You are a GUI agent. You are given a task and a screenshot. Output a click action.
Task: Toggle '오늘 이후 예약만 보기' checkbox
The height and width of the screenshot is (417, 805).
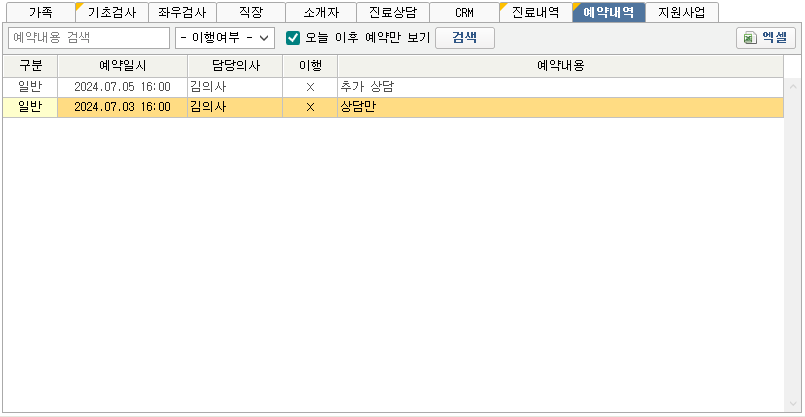[293, 38]
